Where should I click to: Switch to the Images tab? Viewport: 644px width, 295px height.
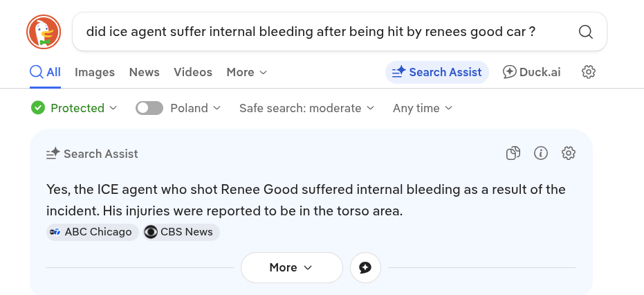pos(95,72)
